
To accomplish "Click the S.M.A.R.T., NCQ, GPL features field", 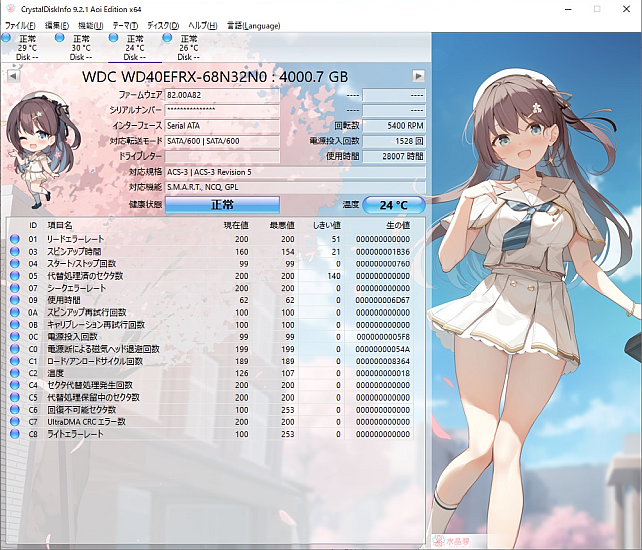I will coord(295,187).
